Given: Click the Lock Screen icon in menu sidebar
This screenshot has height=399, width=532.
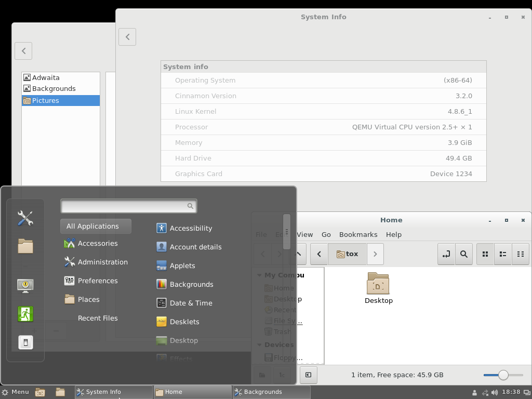Looking at the screenshot, I should [25, 286].
